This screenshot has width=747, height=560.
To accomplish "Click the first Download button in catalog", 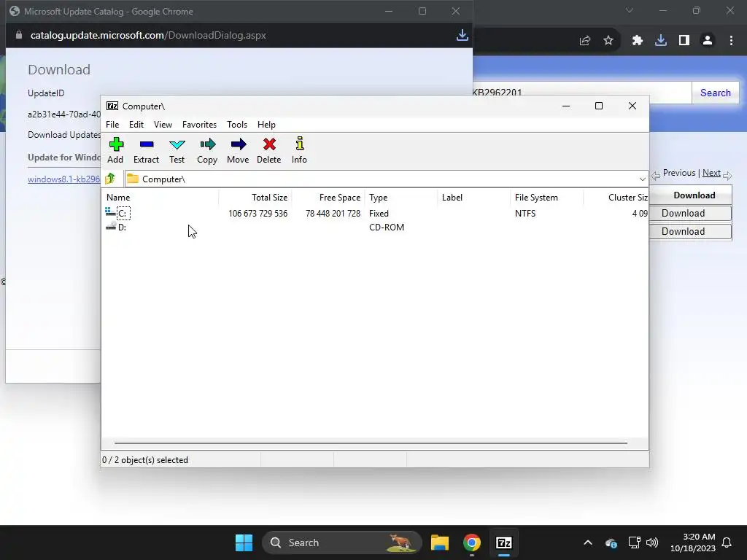I will pos(690,214).
